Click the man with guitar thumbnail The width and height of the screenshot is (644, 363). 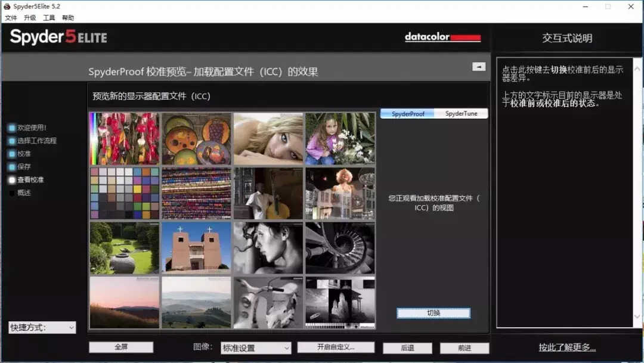point(268,193)
